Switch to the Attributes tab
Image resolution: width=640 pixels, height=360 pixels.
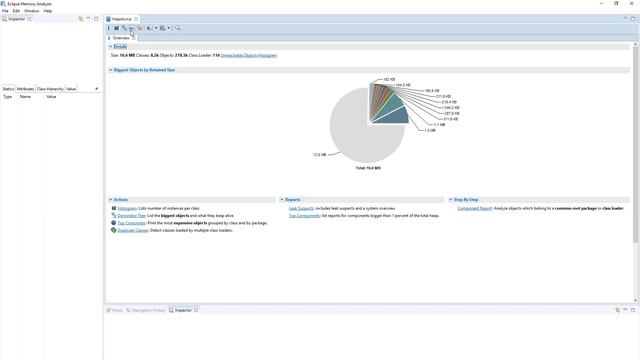tap(25, 89)
